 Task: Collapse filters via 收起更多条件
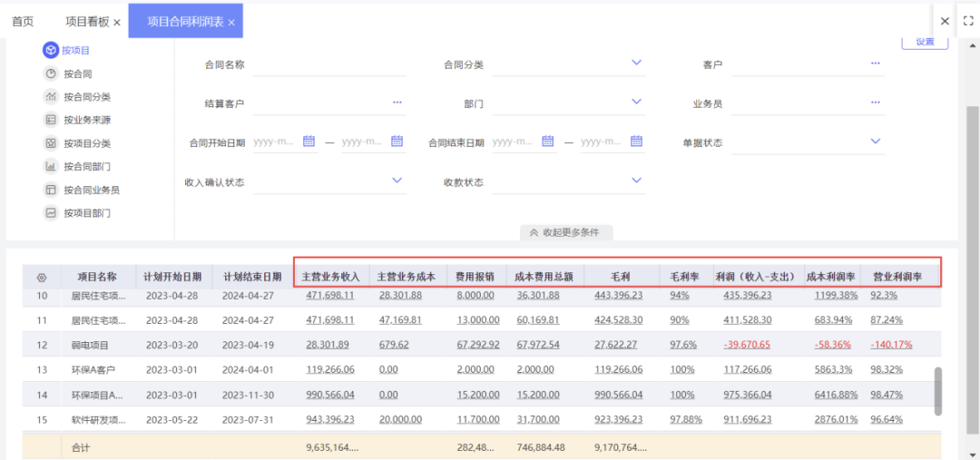click(566, 232)
